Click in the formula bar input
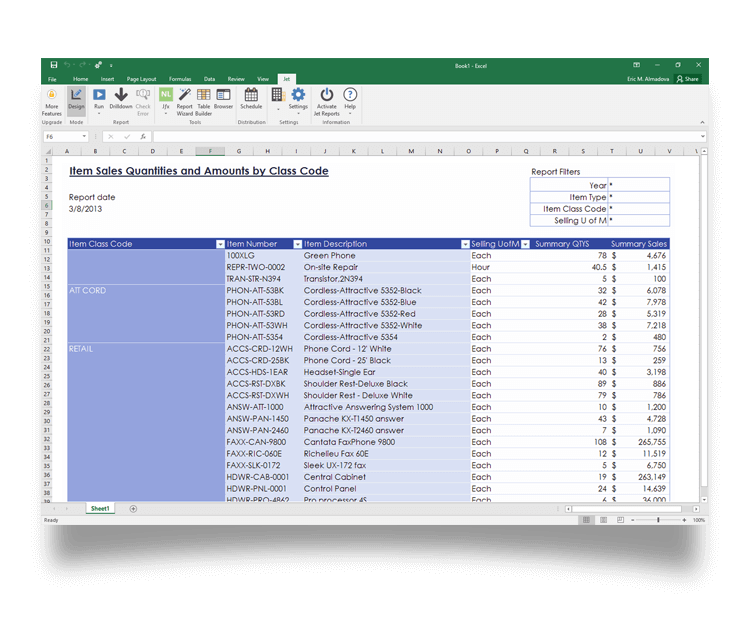Screen dimensions: 750x621 pyautogui.click(x=420, y=137)
